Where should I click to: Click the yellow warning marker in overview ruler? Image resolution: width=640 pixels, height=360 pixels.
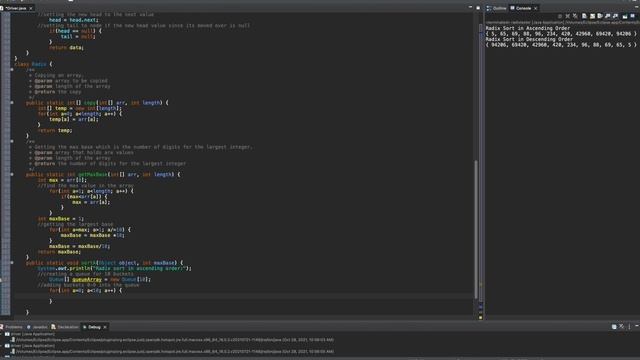(480, 317)
